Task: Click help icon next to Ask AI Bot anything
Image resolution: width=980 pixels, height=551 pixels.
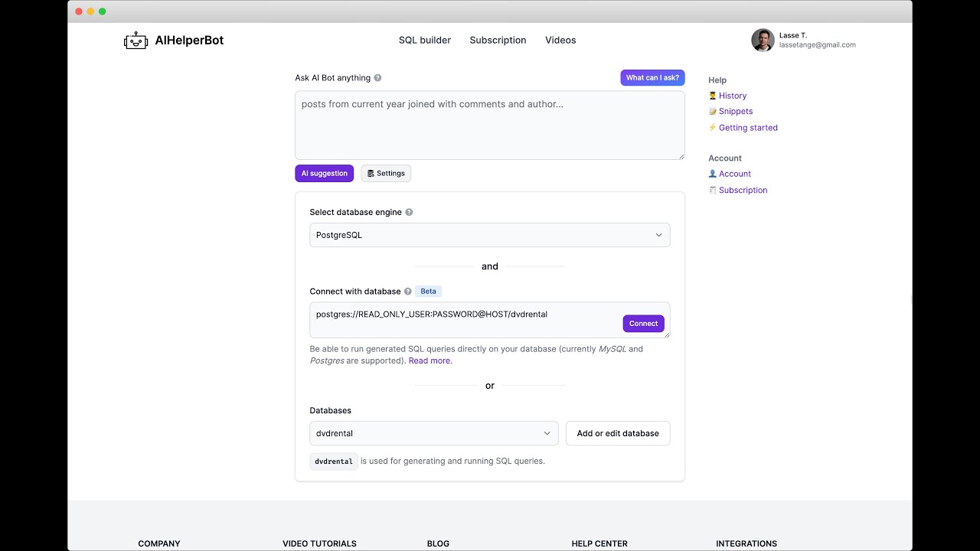Action: 377,78
